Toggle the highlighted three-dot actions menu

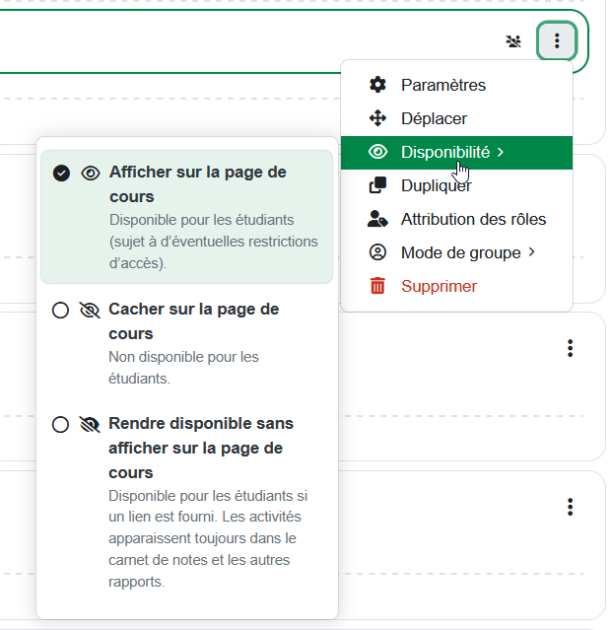557,42
